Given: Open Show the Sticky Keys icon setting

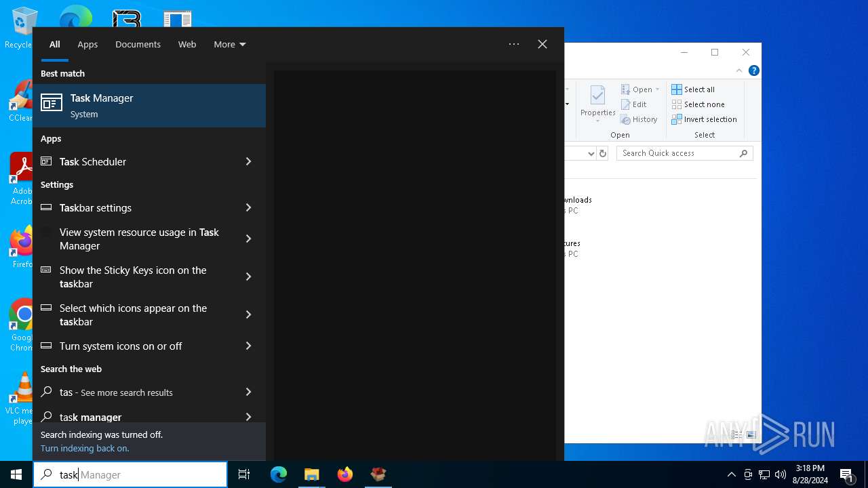Looking at the screenshot, I should point(149,277).
